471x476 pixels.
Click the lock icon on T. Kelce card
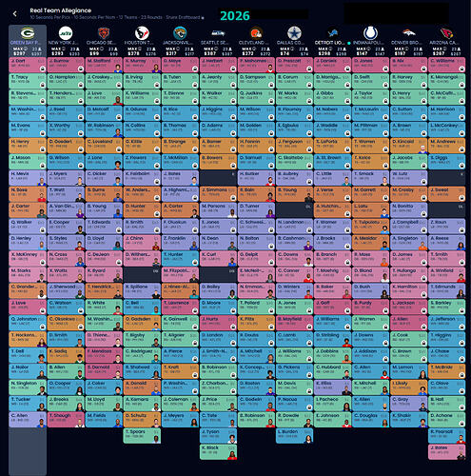tap(385, 166)
